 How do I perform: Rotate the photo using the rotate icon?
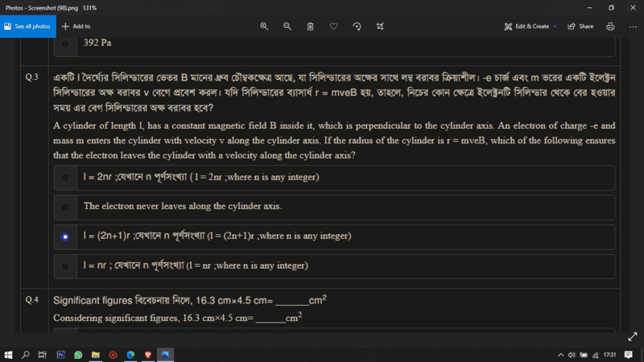click(x=357, y=27)
